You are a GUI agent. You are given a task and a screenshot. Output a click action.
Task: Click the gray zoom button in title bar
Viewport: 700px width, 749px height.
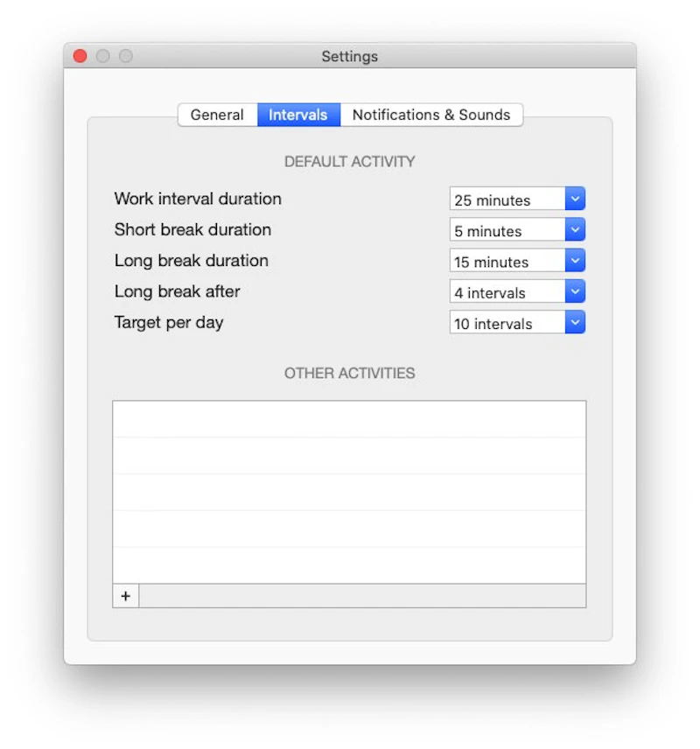pos(126,56)
